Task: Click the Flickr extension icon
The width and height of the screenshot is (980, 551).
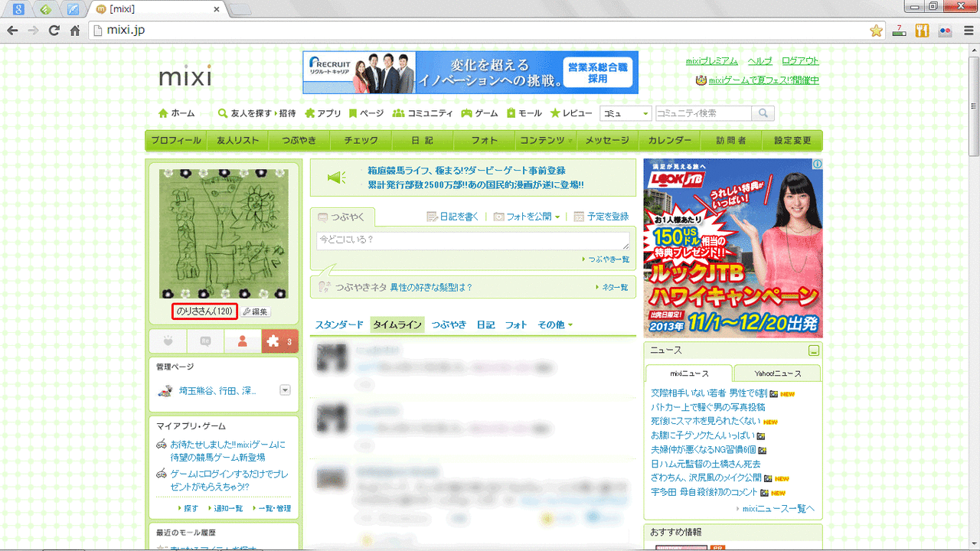Action: coord(945,31)
